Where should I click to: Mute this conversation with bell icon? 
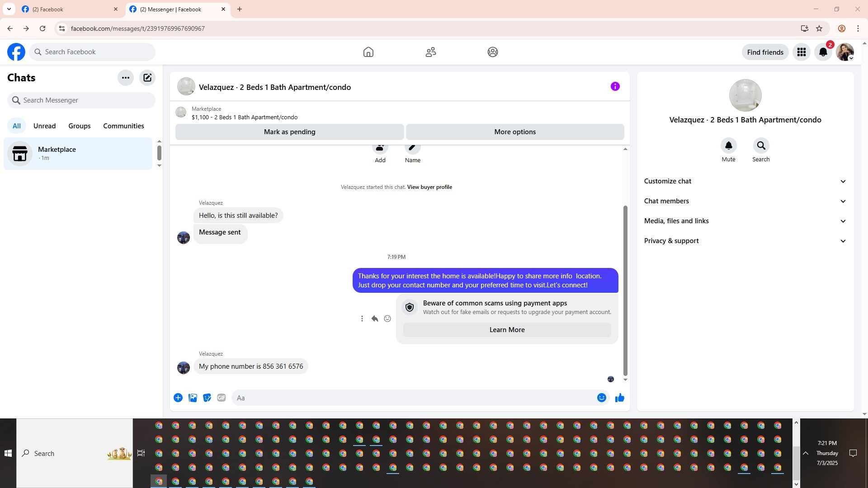728,146
